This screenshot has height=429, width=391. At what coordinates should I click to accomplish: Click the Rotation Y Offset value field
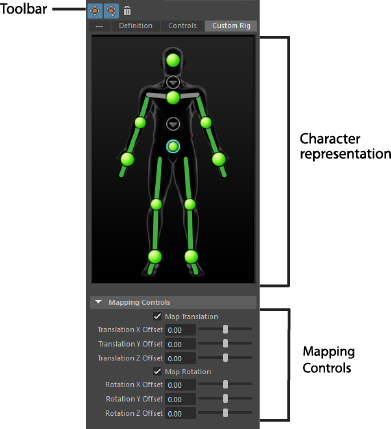180,399
